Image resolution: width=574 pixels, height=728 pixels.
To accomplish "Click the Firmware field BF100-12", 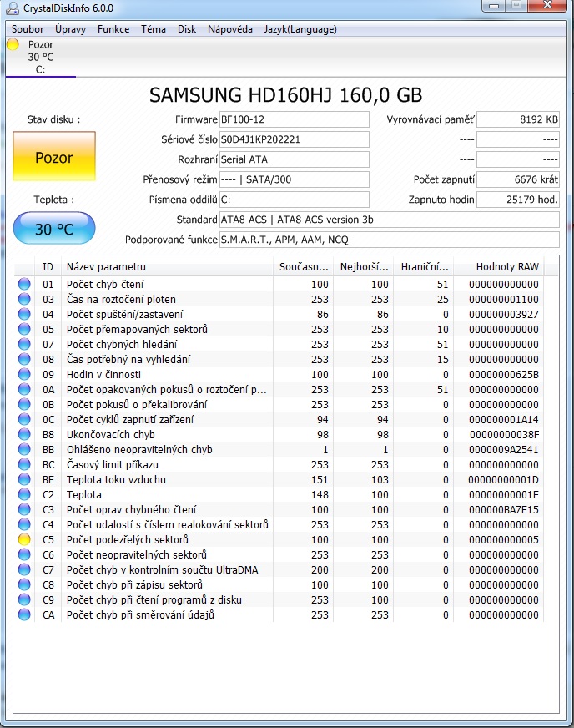I will pyautogui.click(x=295, y=119).
